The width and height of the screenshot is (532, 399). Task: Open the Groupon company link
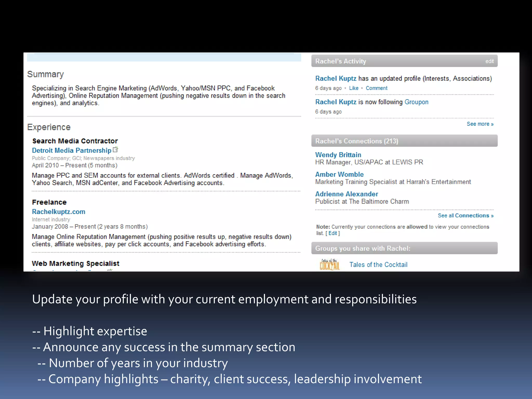(416, 102)
